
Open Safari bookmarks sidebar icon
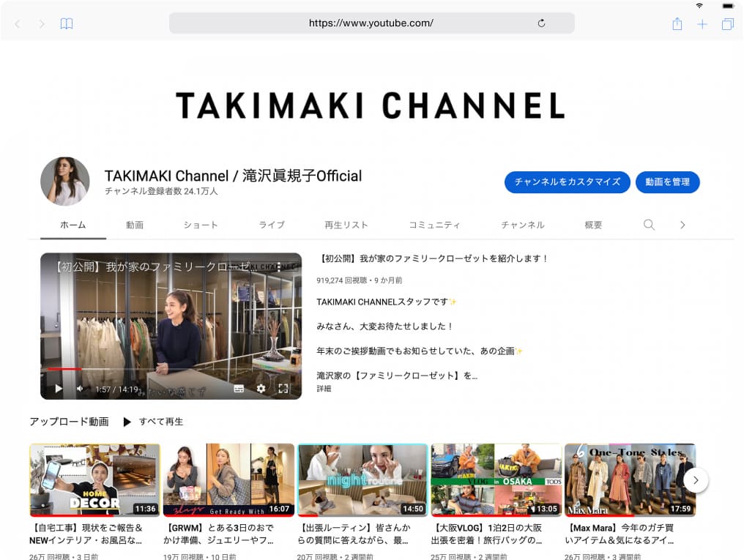(66, 23)
